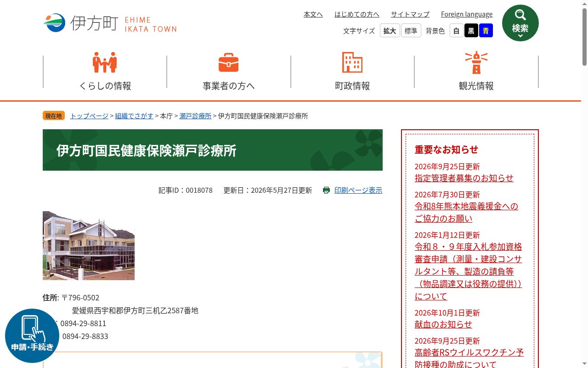Open the 町政情報 menu label
588x368 pixels.
pos(352,86)
